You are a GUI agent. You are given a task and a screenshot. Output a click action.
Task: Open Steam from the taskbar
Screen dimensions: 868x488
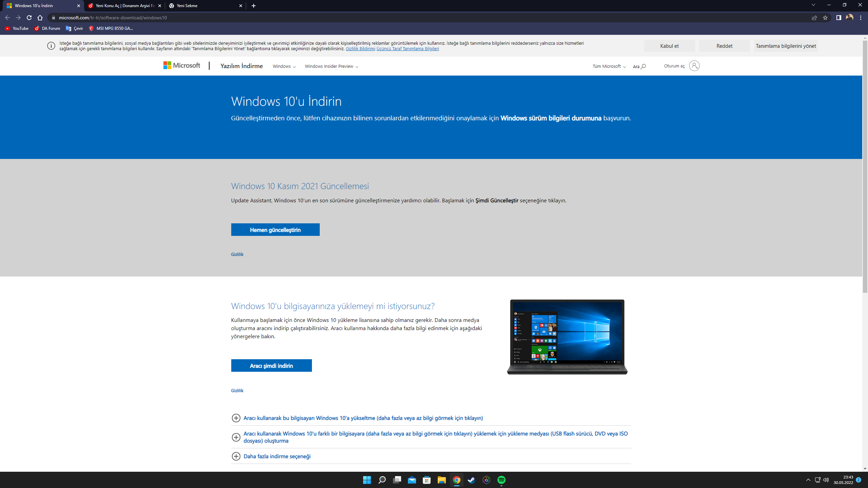point(471,480)
